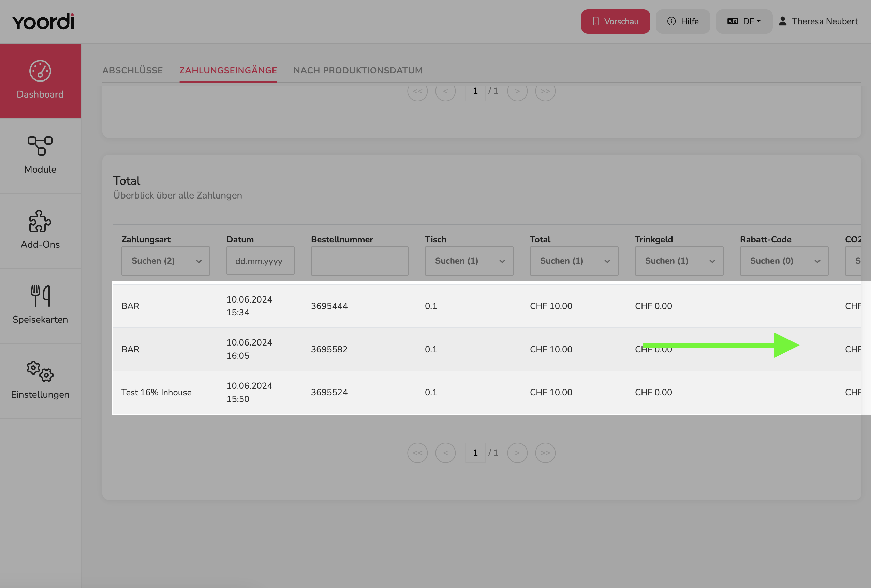The height and width of the screenshot is (588, 871).
Task: Click the Datum dd.mm.yyyy field
Action: [x=261, y=261]
